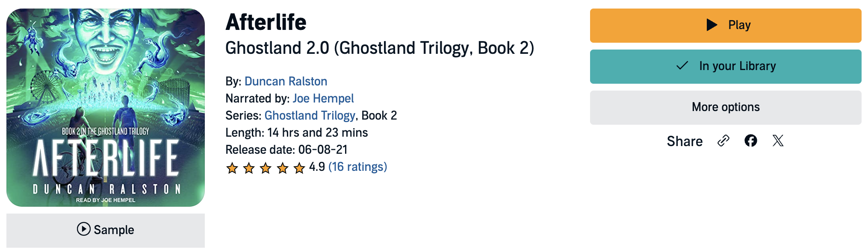Click the Sample play circle icon
The width and height of the screenshot is (868, 252).
(83, 229)
